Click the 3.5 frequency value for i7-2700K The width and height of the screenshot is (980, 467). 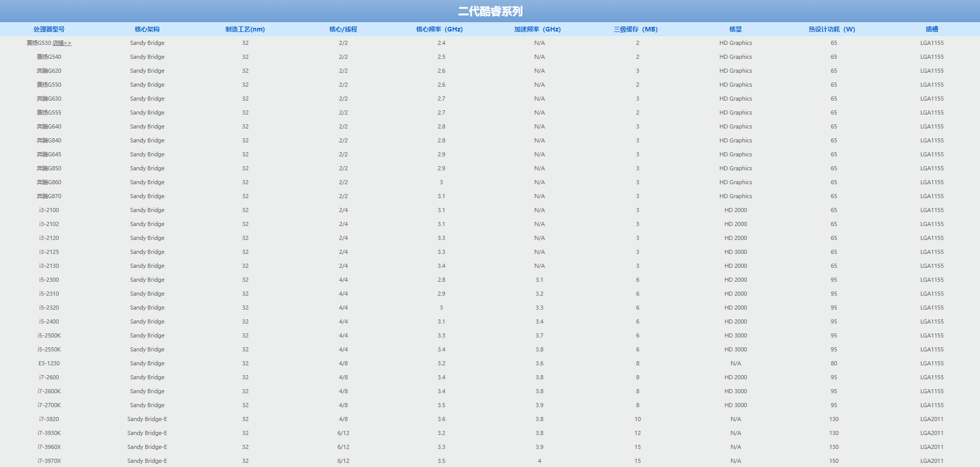tap(441, 405)
